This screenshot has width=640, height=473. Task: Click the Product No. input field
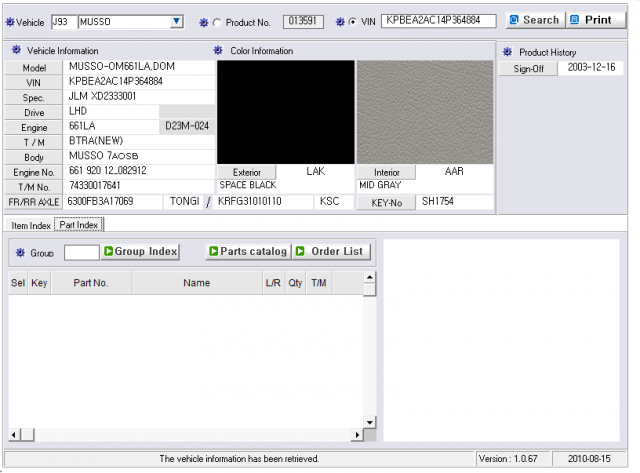point(303,21)
